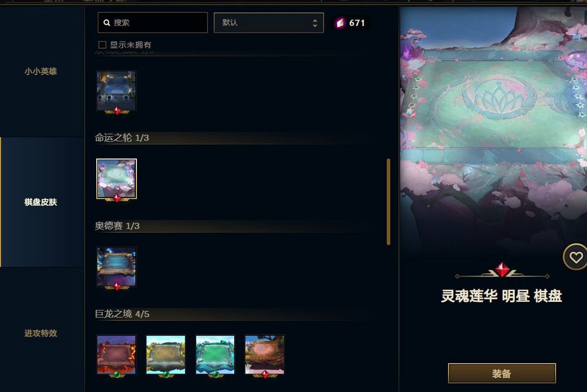Toggle the 显示未拥有 checkbox

tap(102, 45)
